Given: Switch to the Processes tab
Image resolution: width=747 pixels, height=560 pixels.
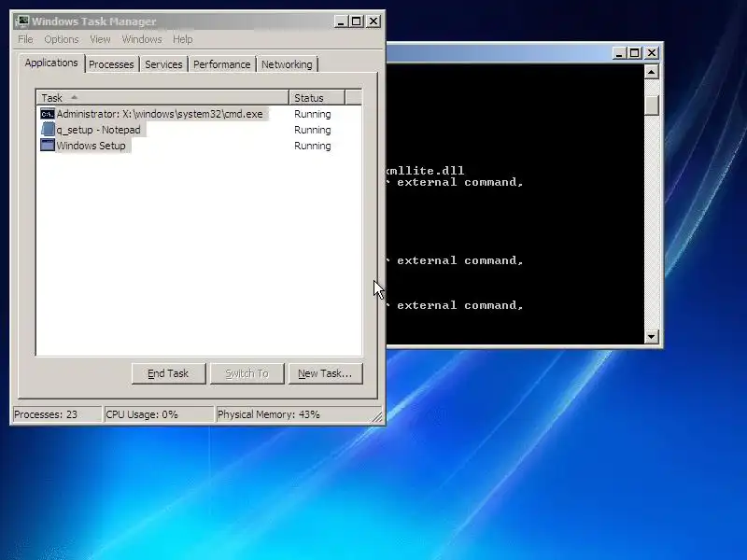Looking at the screenshot, I should (111, 64).
